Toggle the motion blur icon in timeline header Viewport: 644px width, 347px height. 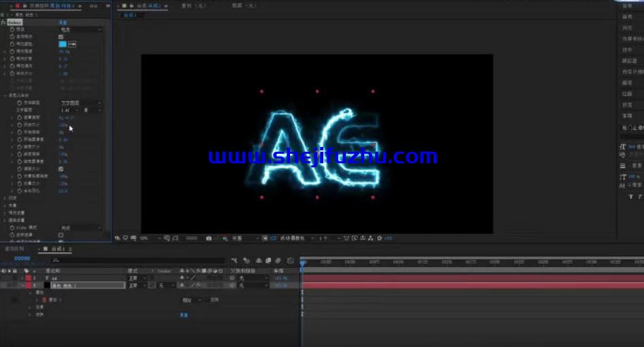coord(278,261)
